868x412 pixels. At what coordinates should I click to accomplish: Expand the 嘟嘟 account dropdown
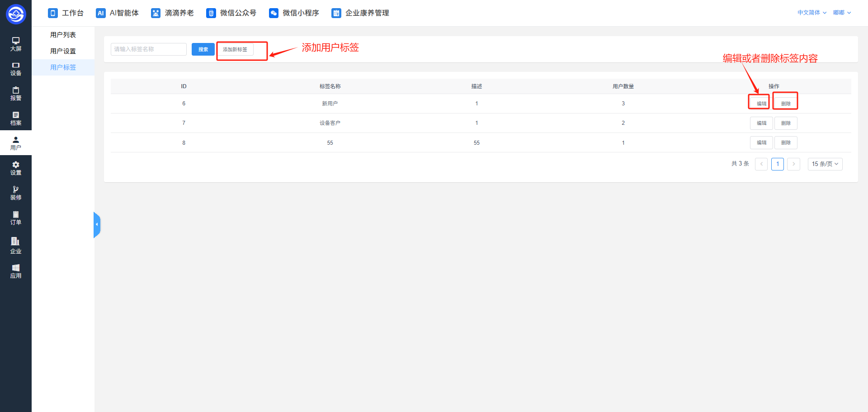(x=842, y=13)
